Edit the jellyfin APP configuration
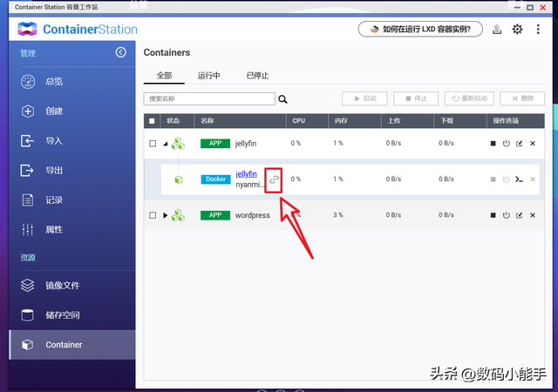This screenshot has width=558, height=392. click(520, 144)
